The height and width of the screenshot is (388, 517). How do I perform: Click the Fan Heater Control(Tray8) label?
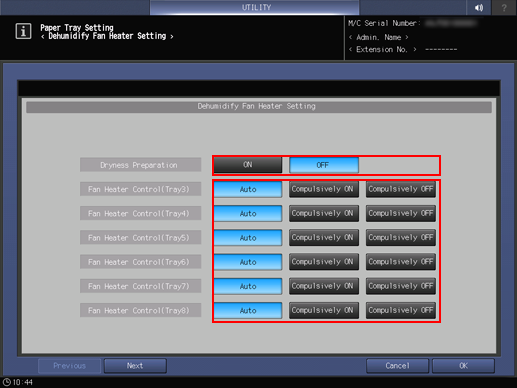140,311
